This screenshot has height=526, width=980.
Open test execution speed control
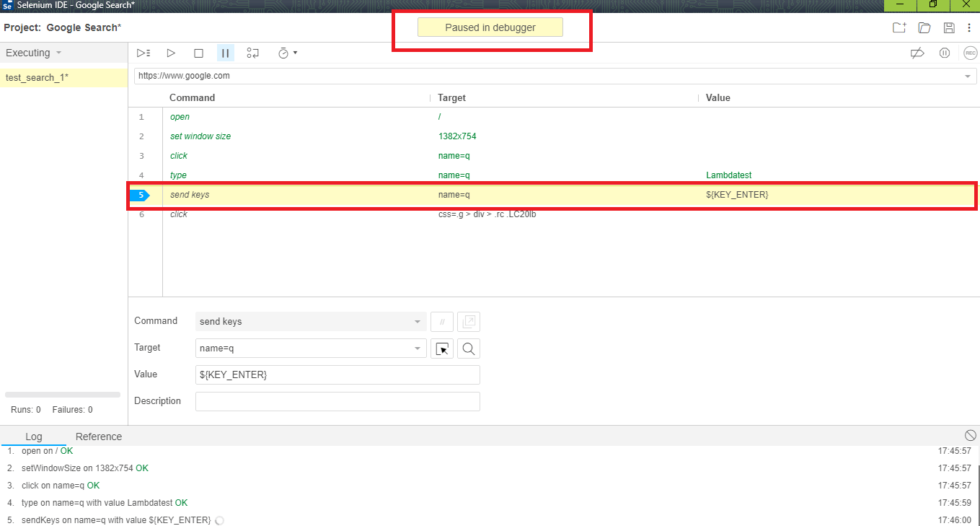[287, 53]
